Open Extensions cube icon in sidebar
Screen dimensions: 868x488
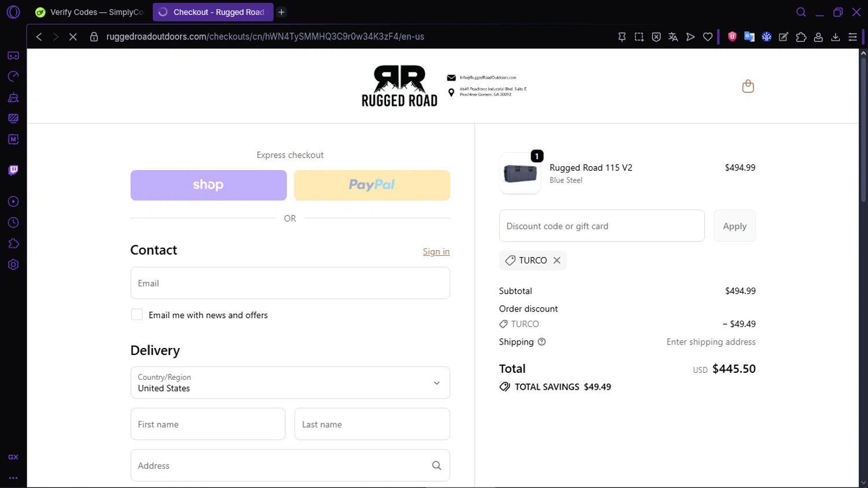coord(13,244)
